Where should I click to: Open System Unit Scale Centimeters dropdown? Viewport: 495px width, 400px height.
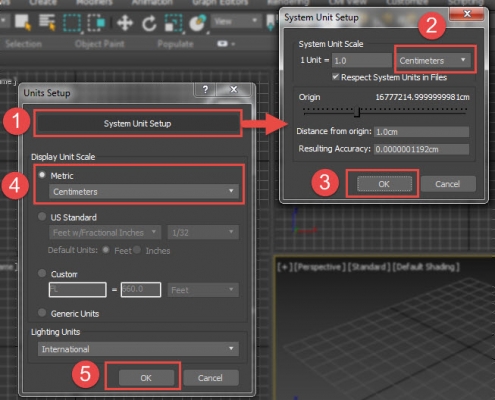point(433,60)
